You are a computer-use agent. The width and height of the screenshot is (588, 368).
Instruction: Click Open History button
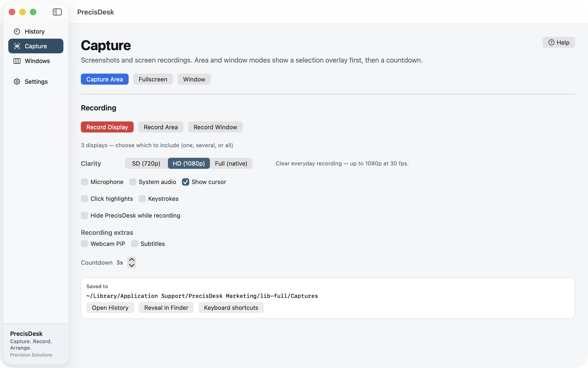click(110, 308)
